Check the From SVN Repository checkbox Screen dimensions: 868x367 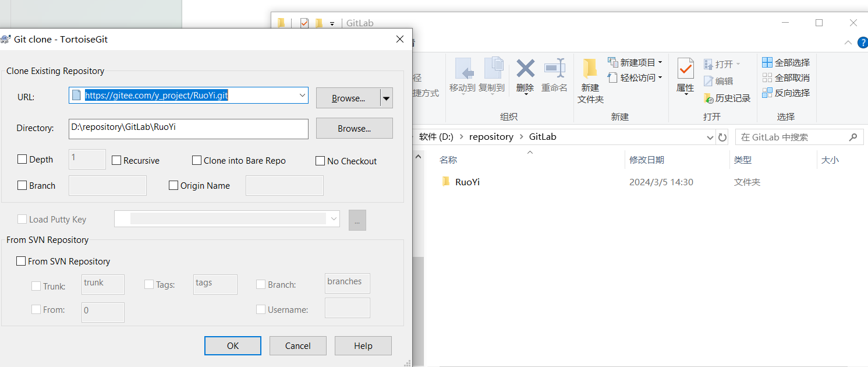click(x=21, y=261)
